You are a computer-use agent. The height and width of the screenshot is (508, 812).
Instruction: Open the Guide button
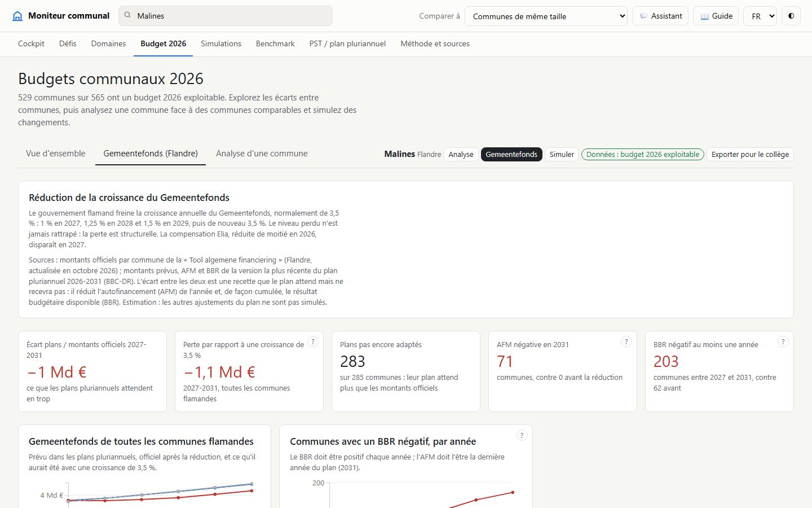pyautogui.click(x=716, y=16)
